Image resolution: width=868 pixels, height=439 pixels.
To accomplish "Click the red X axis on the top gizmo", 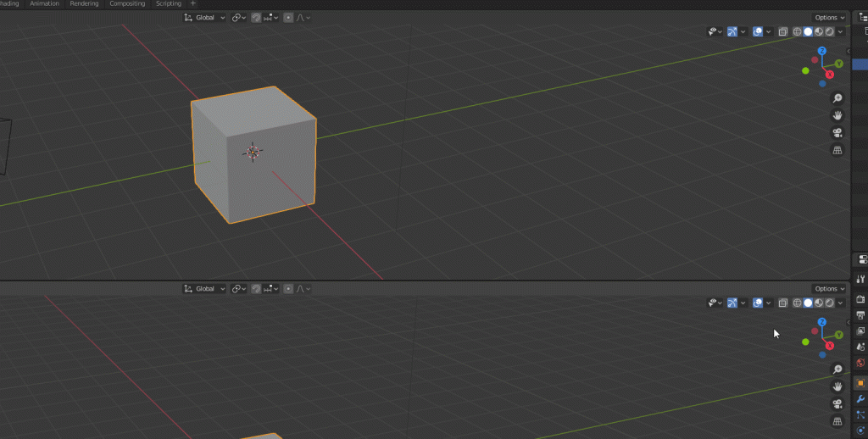I will pos(829,75).
